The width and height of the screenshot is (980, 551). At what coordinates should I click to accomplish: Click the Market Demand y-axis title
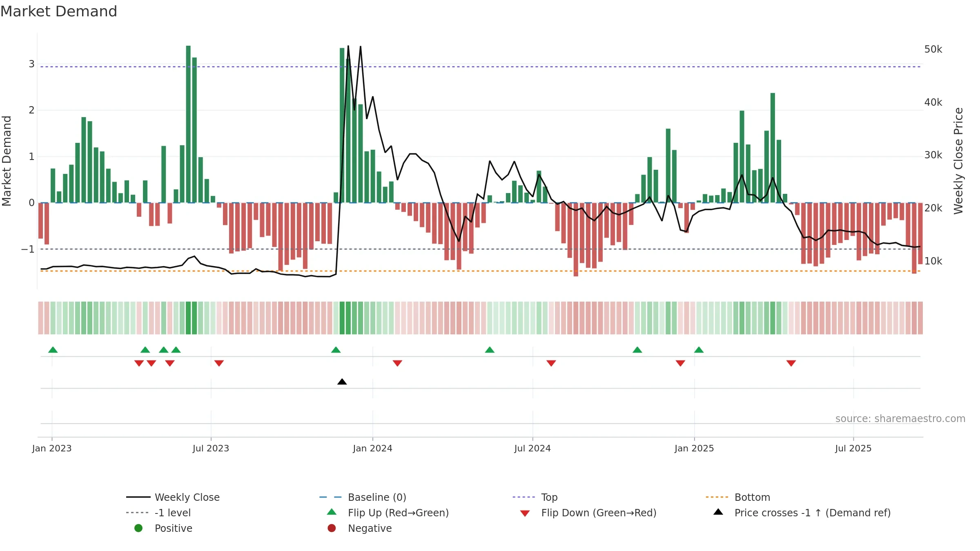point(7,161)
